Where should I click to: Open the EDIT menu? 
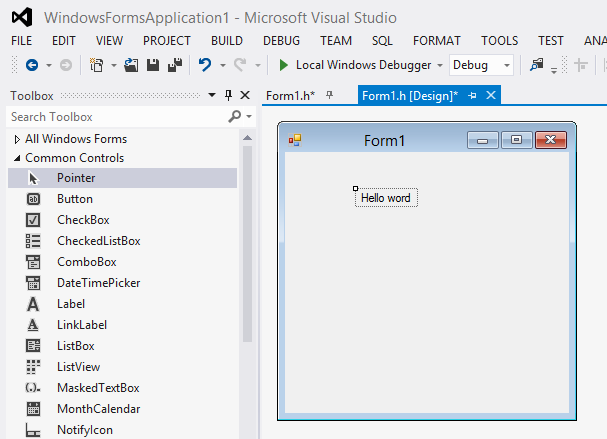click(64, 41)
